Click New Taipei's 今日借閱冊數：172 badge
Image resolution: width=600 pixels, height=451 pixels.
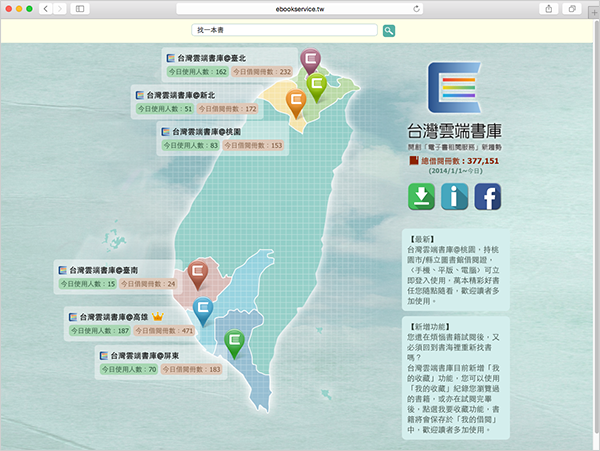[227, 109]
